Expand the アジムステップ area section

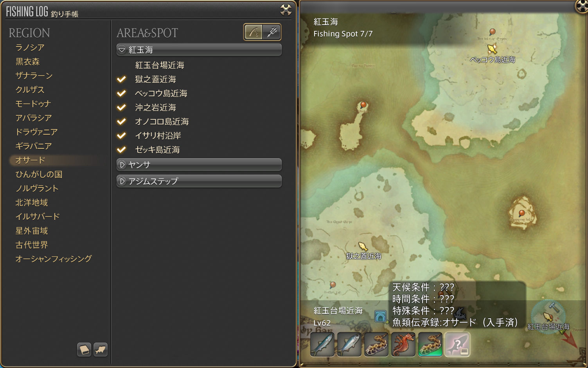[199, 181]
